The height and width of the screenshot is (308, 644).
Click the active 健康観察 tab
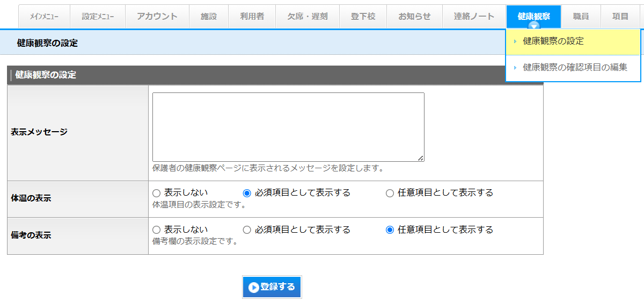pyautogui.click(x=533, y=17)
